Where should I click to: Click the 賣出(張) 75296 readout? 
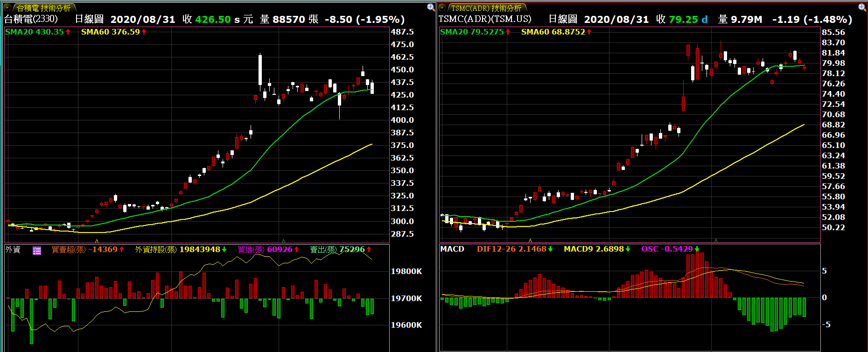[x=340, y=250]
